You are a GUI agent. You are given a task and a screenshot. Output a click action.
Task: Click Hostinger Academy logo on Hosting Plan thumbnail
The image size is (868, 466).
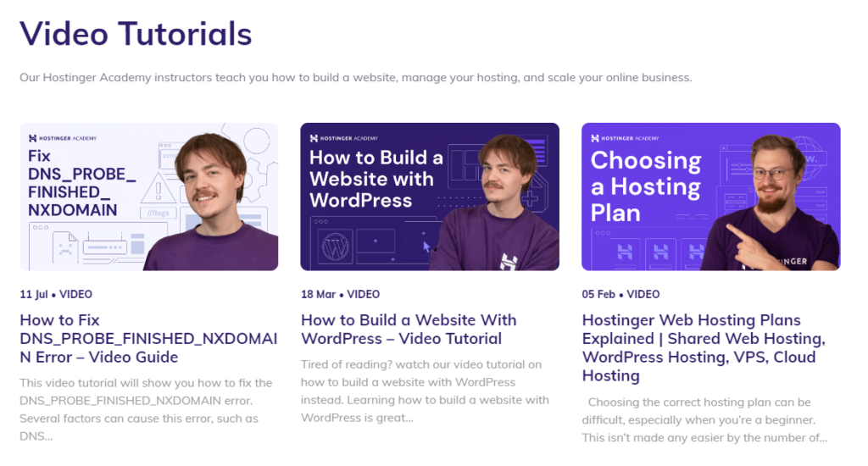click(625, 138)
